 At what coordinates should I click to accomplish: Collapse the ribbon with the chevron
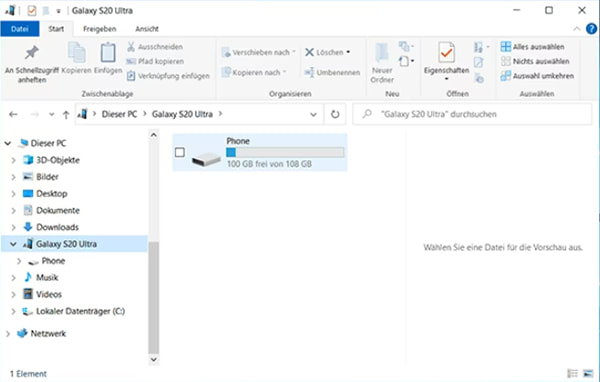point(576,29)
